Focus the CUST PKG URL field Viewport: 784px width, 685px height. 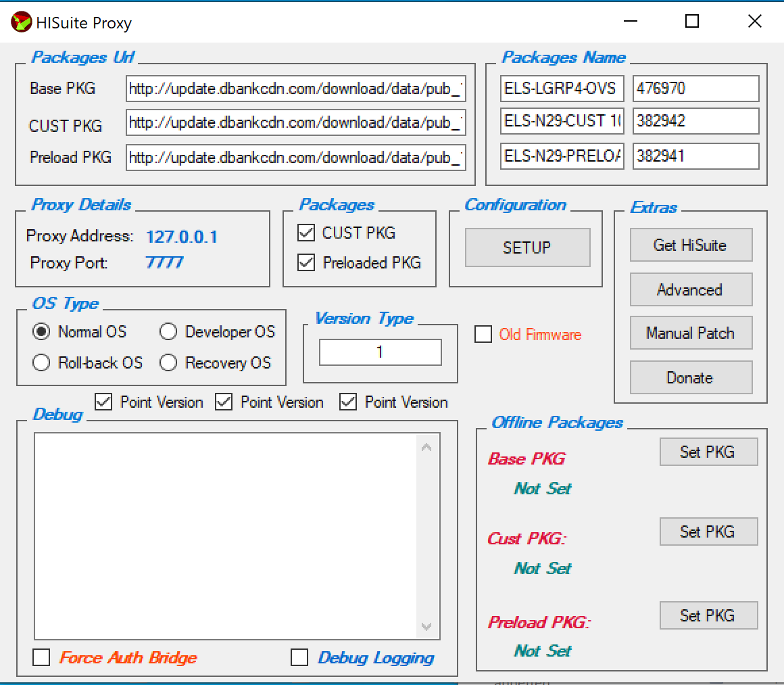point(296,122)
